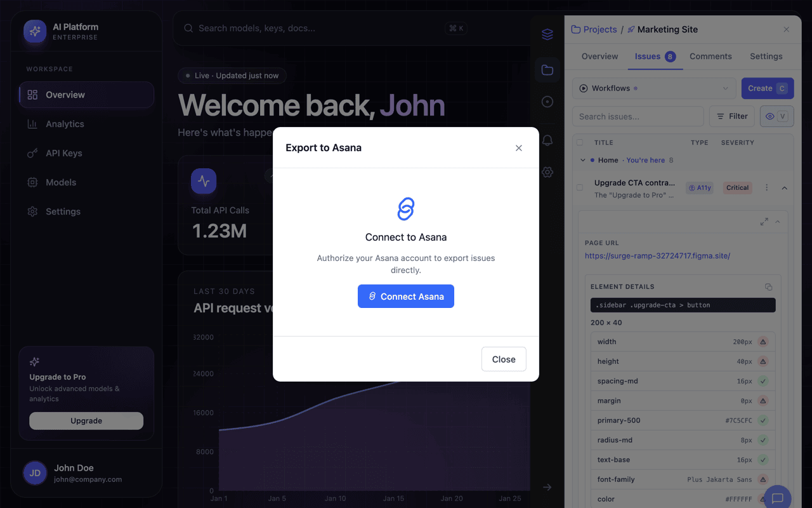Open the chat bubble button
Image resolution: width=812 pixels, height=508 pixels.
(778, 498)
